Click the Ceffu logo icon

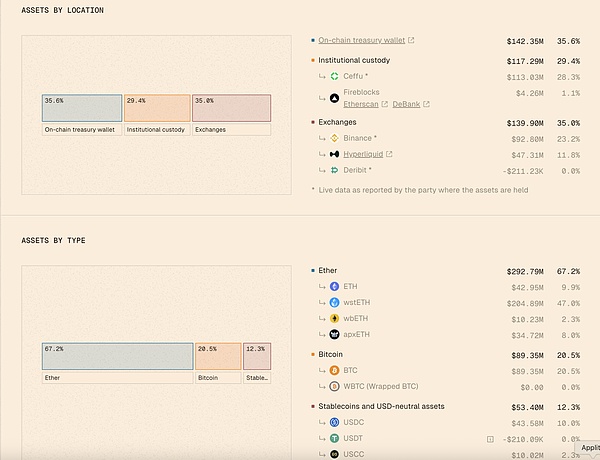334,76
